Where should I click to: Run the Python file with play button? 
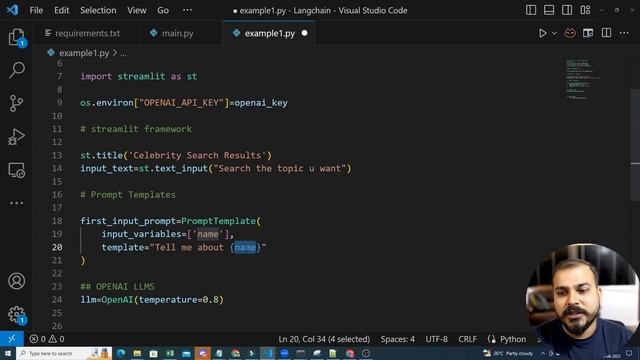542,33
